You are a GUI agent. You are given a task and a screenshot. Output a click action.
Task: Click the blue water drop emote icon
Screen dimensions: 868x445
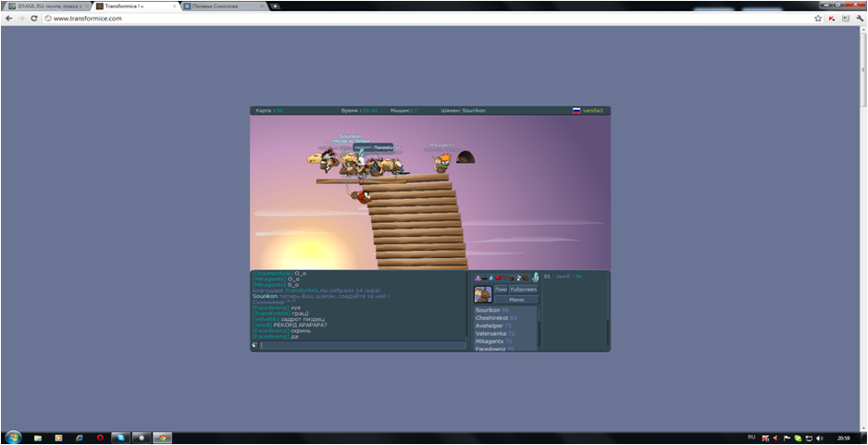pos(491,278)
